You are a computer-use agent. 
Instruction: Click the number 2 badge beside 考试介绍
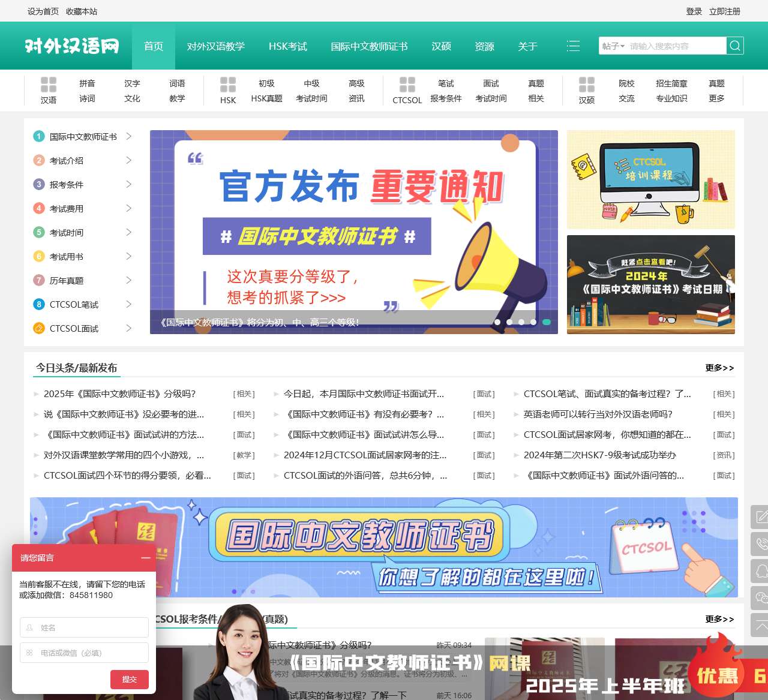39,160
